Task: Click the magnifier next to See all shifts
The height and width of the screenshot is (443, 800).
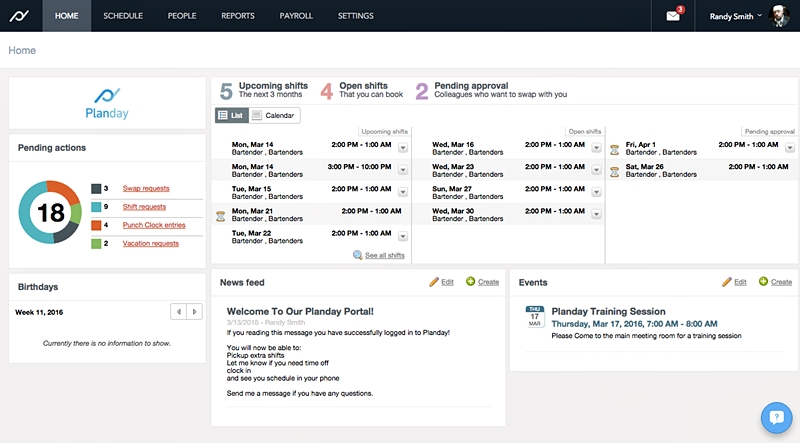Action: click(358, 255)
